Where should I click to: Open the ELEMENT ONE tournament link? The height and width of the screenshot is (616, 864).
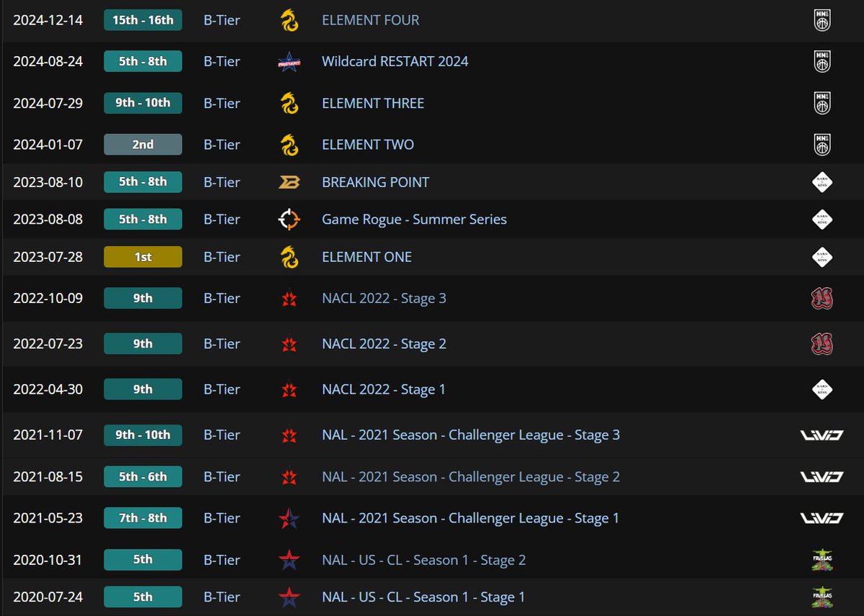pyautogui.click(x=366, y=257)
